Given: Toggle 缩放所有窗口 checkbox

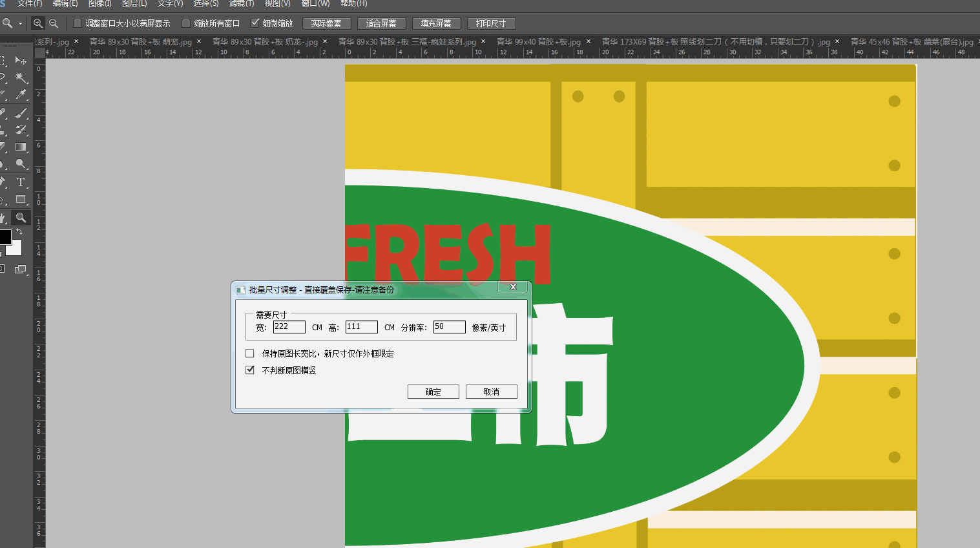Looking at the screenshot, I should pos(186,23).
